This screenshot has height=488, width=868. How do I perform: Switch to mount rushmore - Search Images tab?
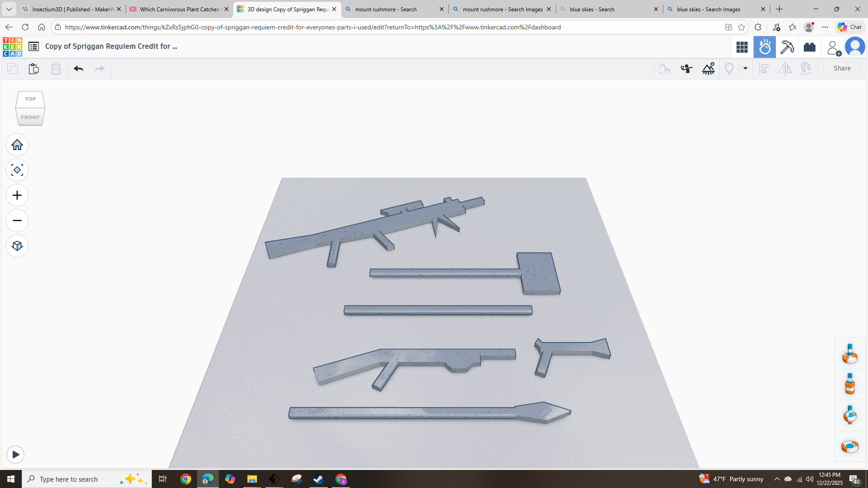coord(502,9)
